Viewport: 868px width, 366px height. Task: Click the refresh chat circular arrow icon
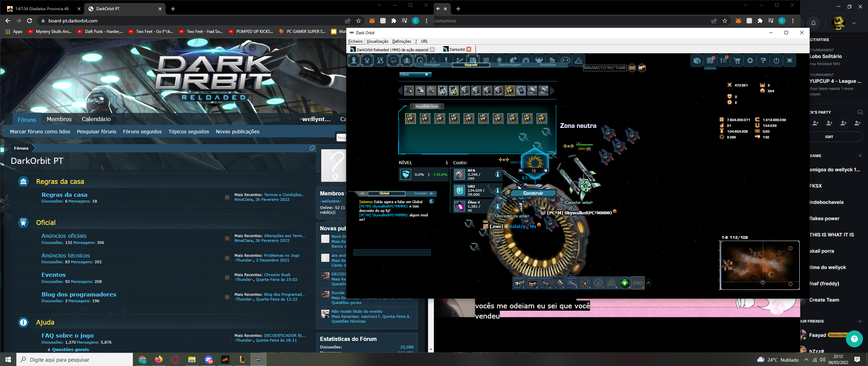431,201
